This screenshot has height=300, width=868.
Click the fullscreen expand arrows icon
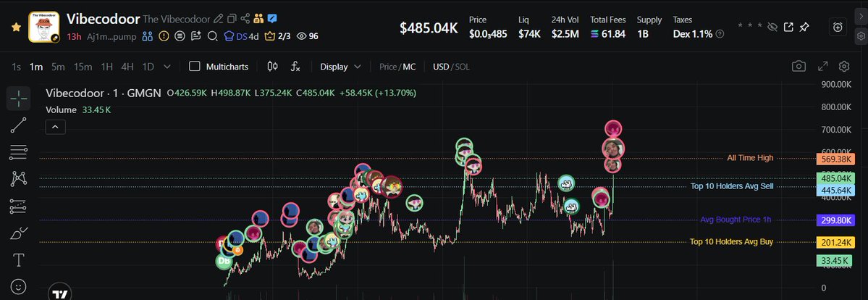click(x=823, y=67)
